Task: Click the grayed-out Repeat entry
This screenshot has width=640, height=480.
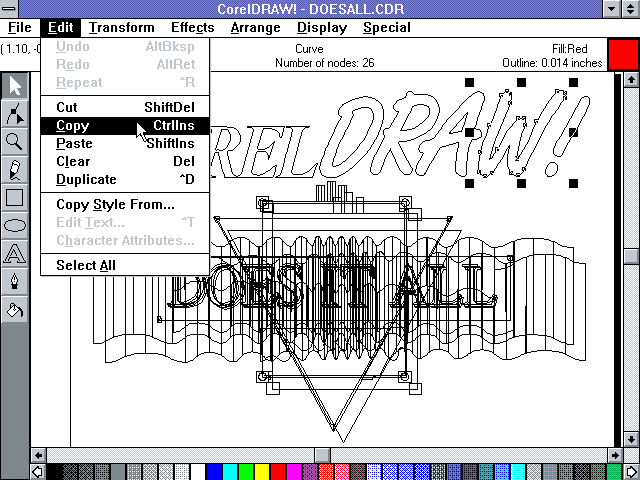Action: pos(125,82)
